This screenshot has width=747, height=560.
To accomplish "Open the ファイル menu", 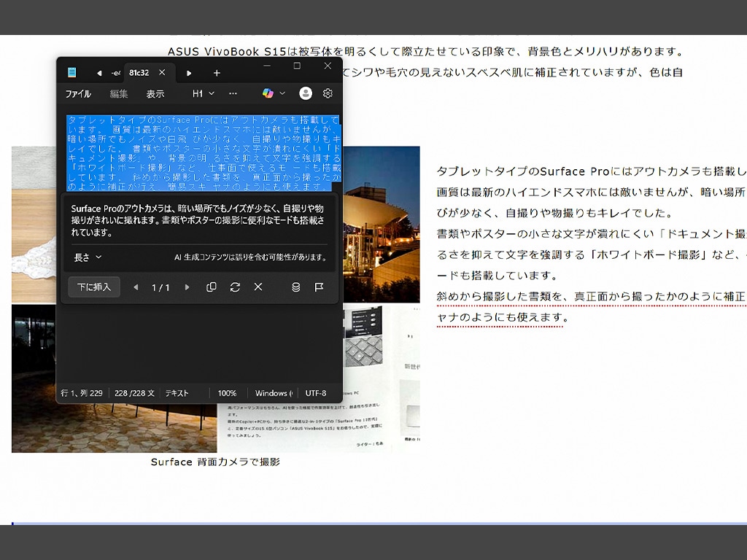I will (78, 94).
